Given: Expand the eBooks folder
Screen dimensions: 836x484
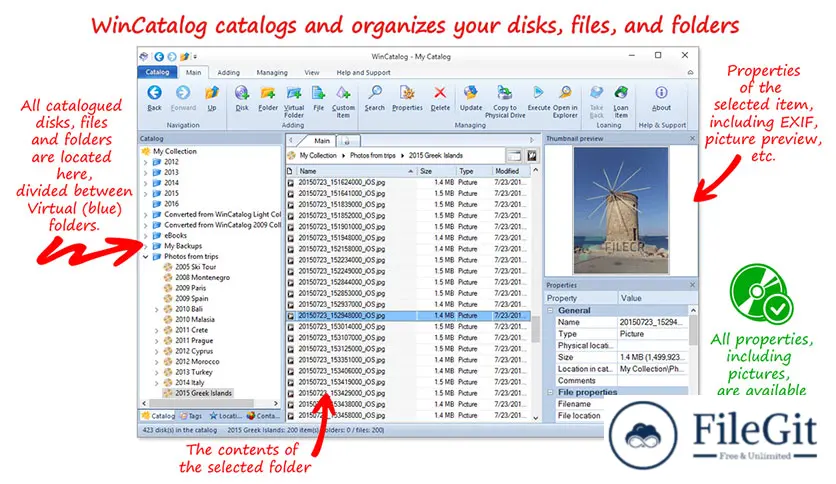Looking at the screenshot, I should (x=146, y=236).
